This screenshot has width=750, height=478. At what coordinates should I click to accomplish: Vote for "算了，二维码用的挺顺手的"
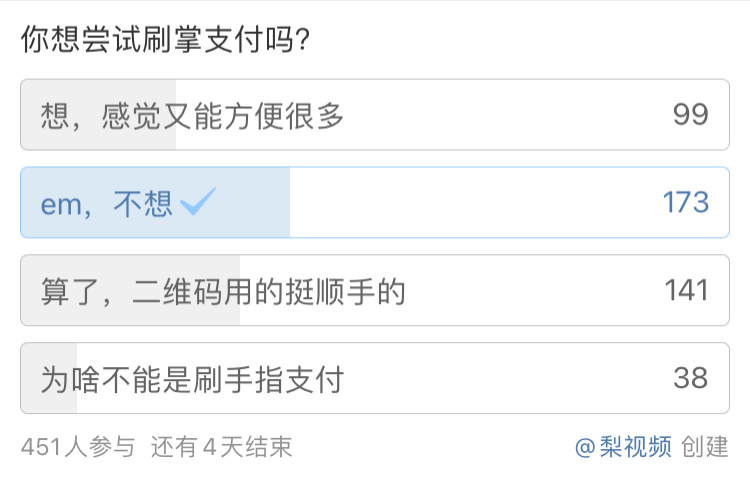pyautogui.click(x=222, y=291)
